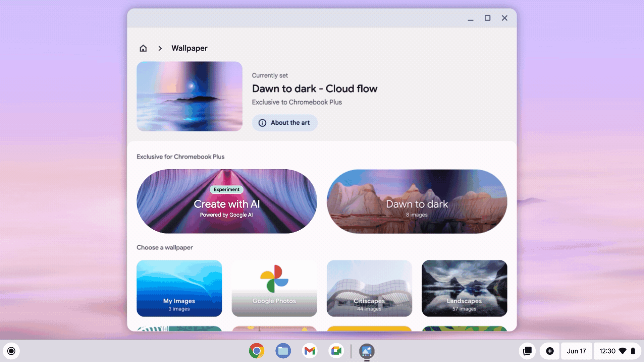Select the Dawn to dark collection

pyautogui.click(x=417, y=201)
